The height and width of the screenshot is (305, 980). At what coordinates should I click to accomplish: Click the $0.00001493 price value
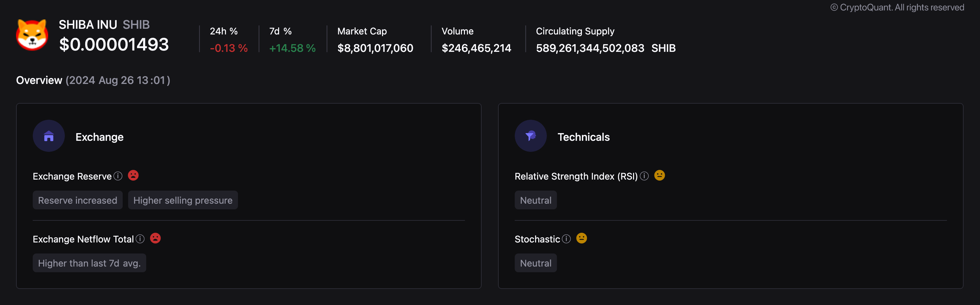point(114,44)
